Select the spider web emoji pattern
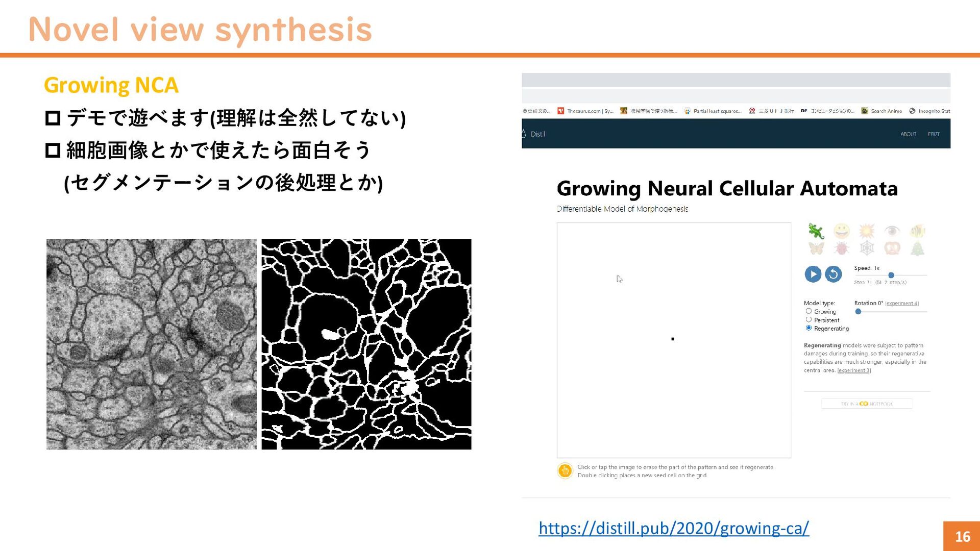This screenshot has width=980, height=551. pos(867,248)
